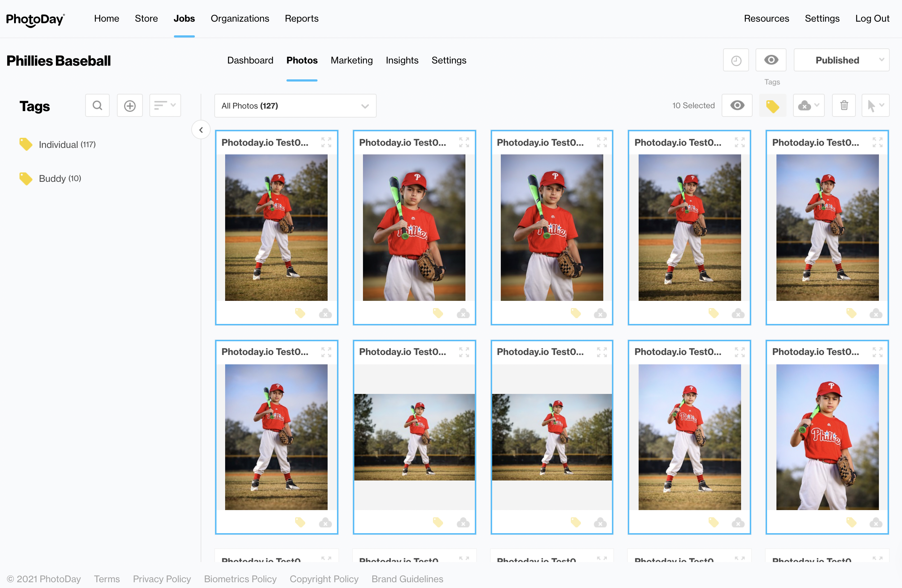Open the Organizations menu item
Viewport: 902px width, 588px height.
[240, 18]
